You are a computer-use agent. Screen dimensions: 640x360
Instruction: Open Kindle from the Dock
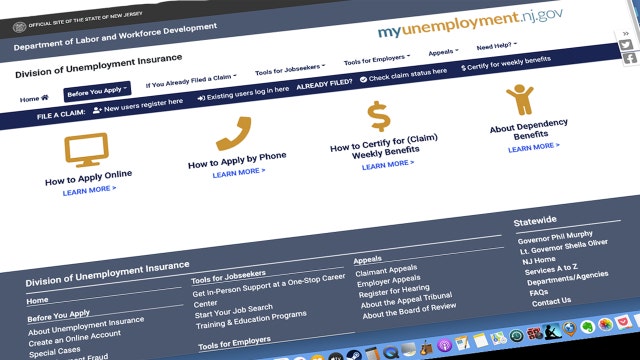(x=553, y=331)
